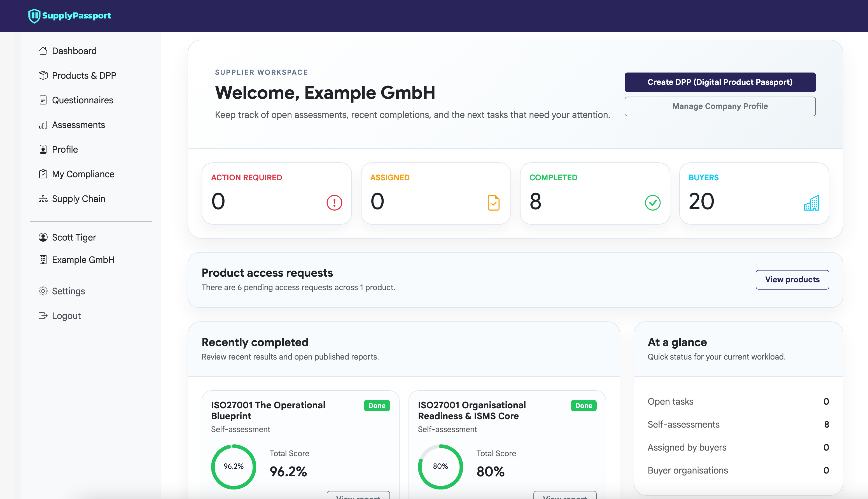Viewport: 868px width, 499px height.
Task: Click the Done badge on Organisational Readiness
Action: click(584, 405)
